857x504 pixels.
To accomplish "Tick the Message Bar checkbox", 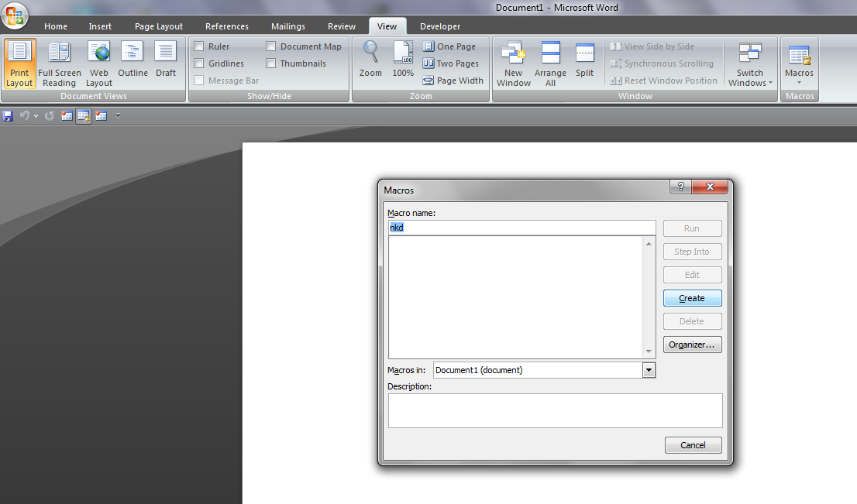I will [199, 81].
